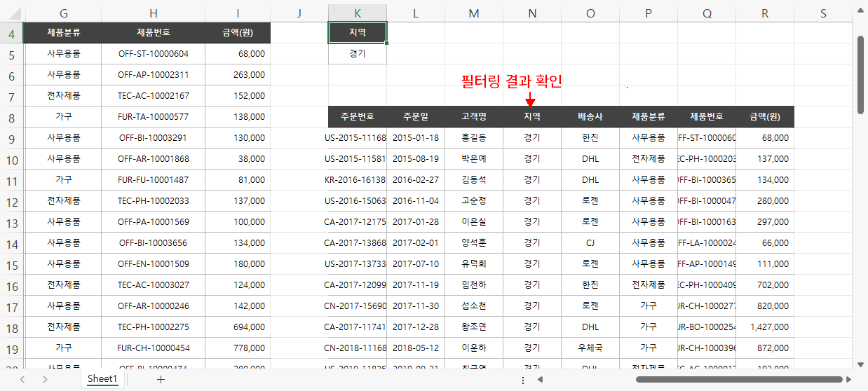868x391 pixels.
Task: Select cell OFF-BI-10003291
Action: 153,137
